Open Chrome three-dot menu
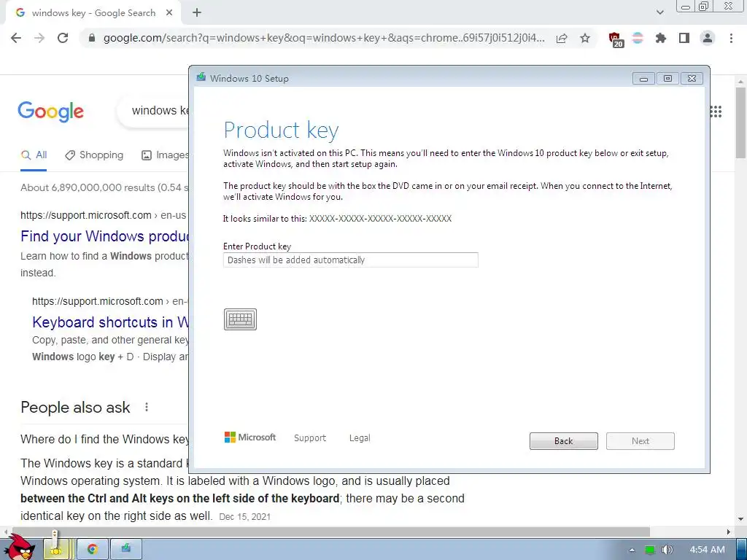 [x=731, y=38]
